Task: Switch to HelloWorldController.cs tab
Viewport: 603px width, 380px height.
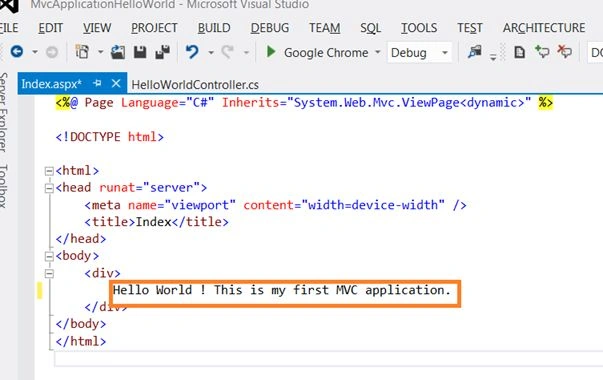Action: tap(195, 85)
